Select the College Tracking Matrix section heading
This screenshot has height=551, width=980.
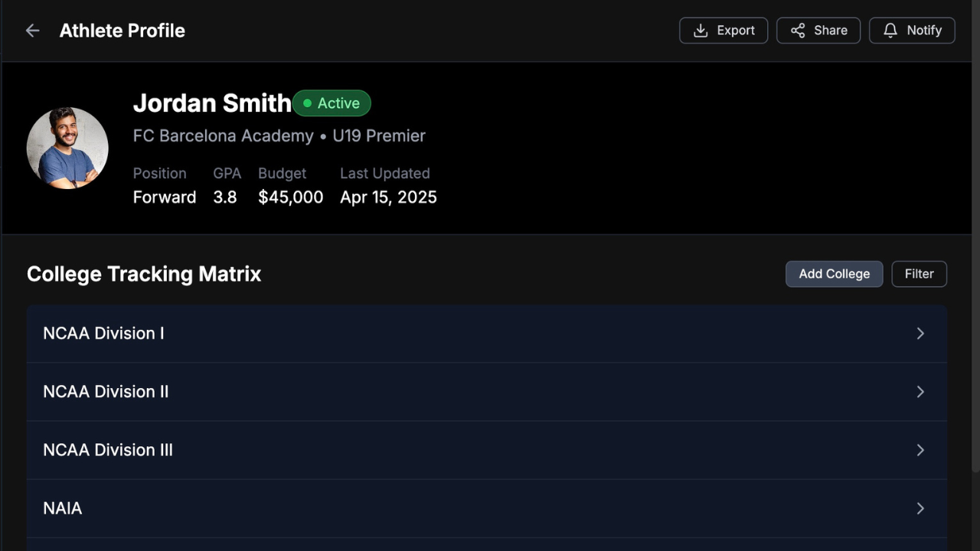point(144,273)
